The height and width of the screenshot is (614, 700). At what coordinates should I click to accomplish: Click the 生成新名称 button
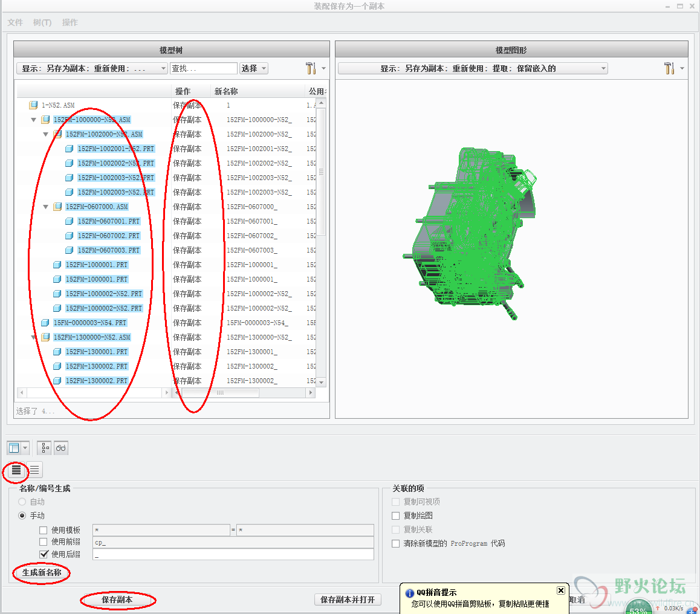click(42, 572)
